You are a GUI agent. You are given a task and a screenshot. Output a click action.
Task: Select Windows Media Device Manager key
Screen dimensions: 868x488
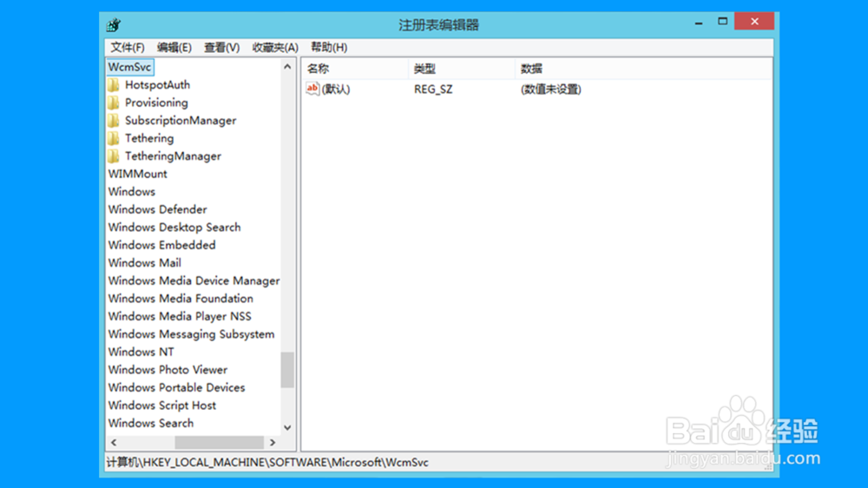click(194, 280)
